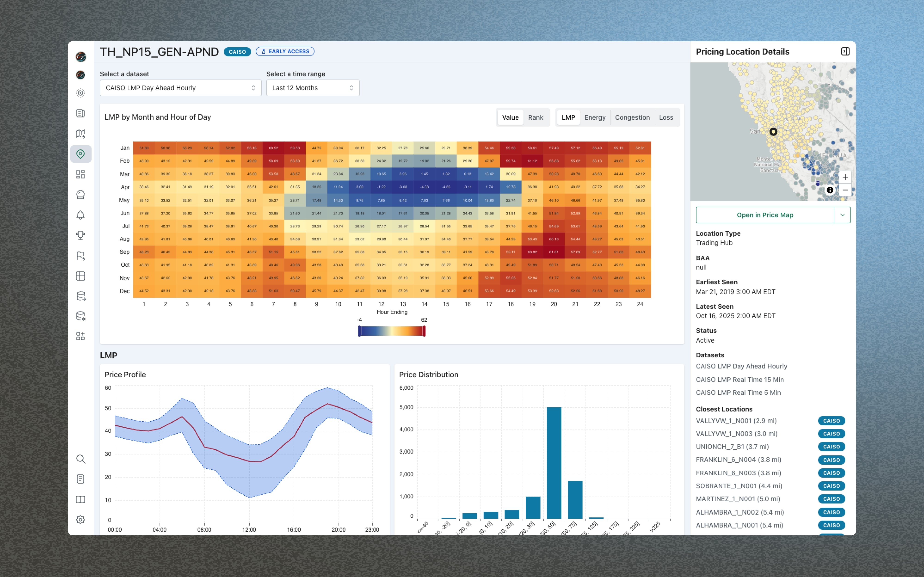Open the trophy icon in sidebar
924x577 pixels.
pos(80,235)
